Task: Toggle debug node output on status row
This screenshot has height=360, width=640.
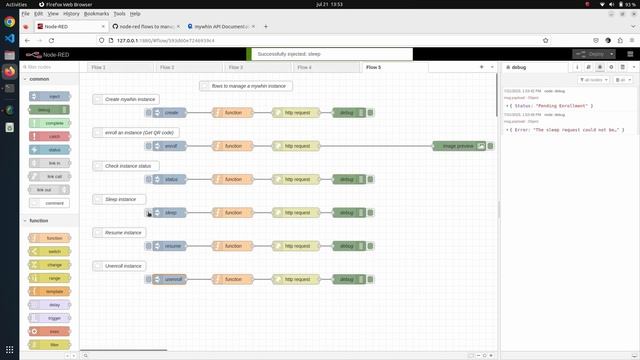Action: pos(371,179)
